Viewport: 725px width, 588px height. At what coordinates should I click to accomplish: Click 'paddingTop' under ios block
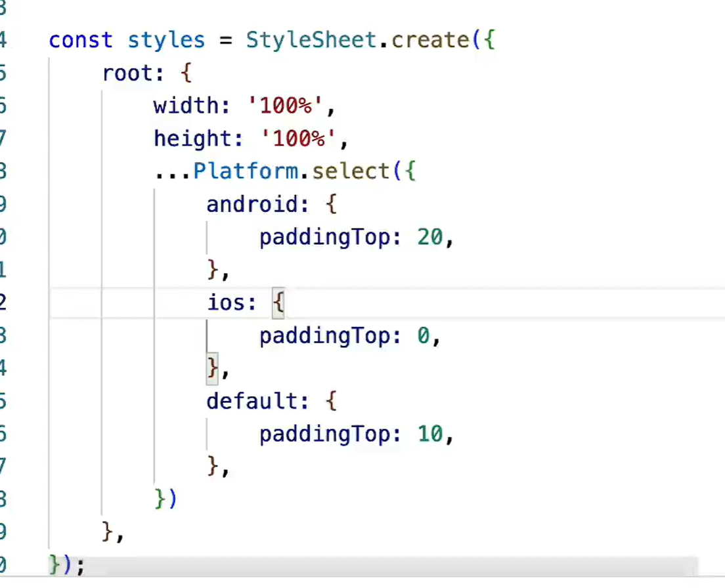click(324, 336)
